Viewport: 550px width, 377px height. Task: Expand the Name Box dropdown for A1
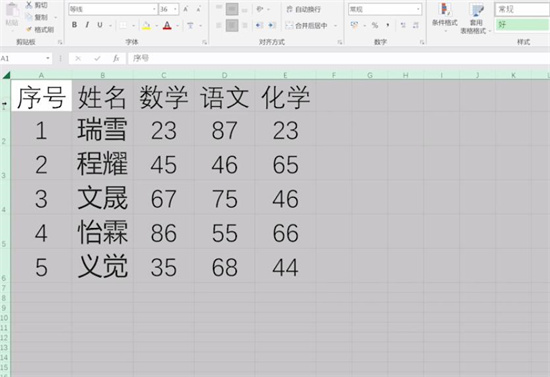pos(48,58)
